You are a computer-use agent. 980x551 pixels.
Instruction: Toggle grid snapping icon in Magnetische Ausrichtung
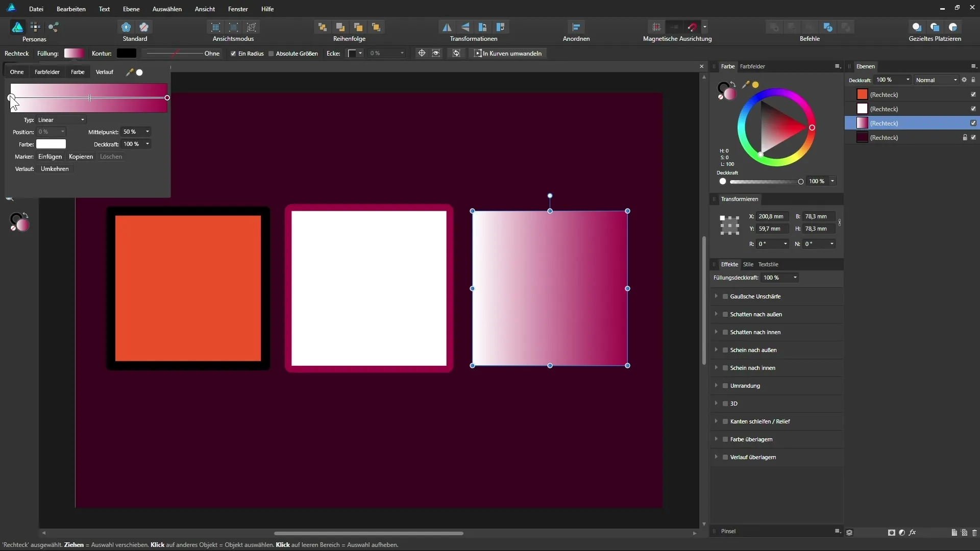click(x=656, y=27)
